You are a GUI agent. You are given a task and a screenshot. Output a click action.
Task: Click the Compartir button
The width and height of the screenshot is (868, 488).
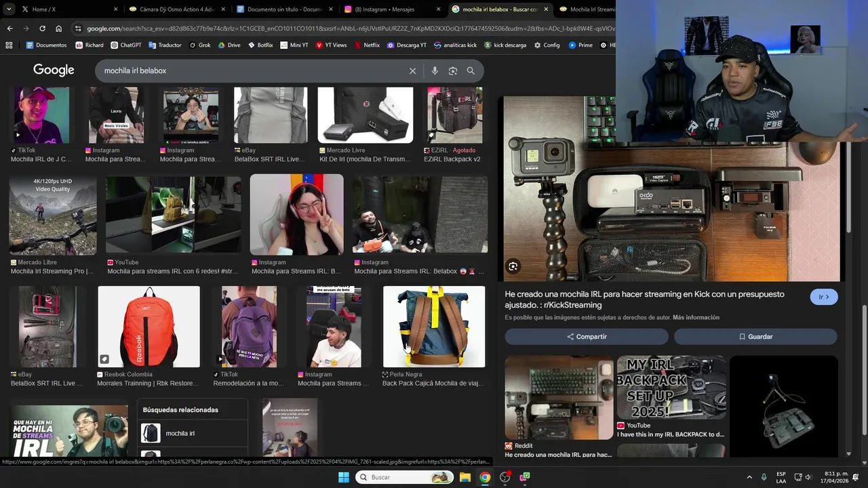(587, 337)
